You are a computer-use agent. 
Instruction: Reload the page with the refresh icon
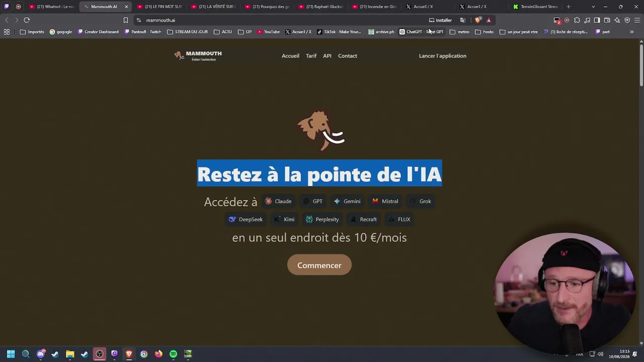click(27, 20)
